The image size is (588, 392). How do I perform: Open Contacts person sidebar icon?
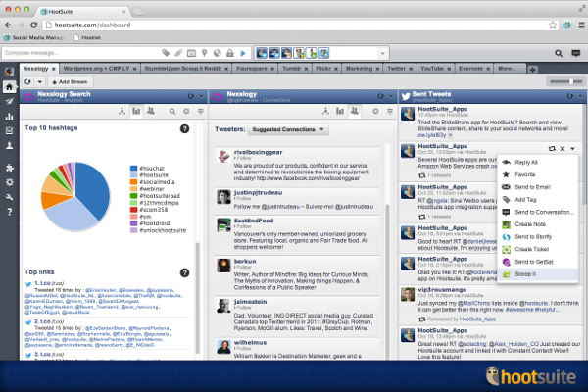[x=10, y=146]
